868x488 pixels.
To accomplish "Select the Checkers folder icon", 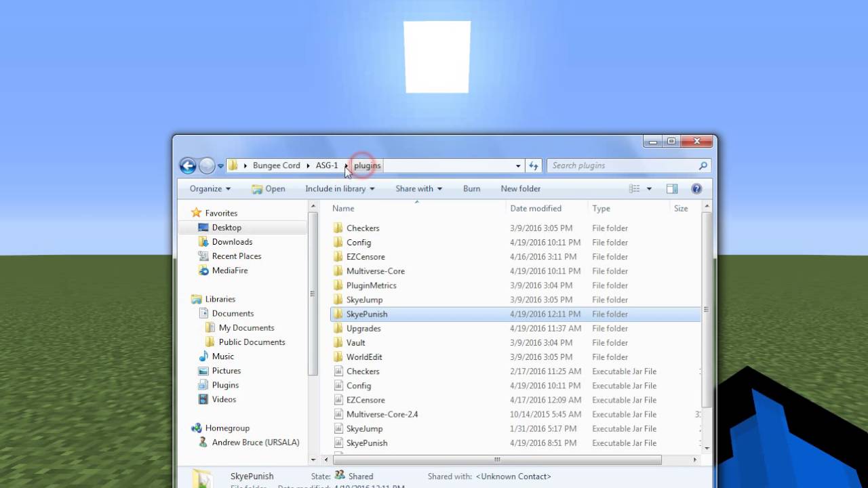I will [x=338, y=228].
